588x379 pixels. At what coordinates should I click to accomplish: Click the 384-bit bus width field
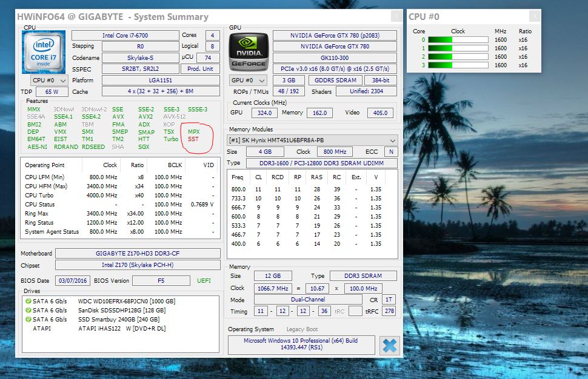click(x=381, y=80)
